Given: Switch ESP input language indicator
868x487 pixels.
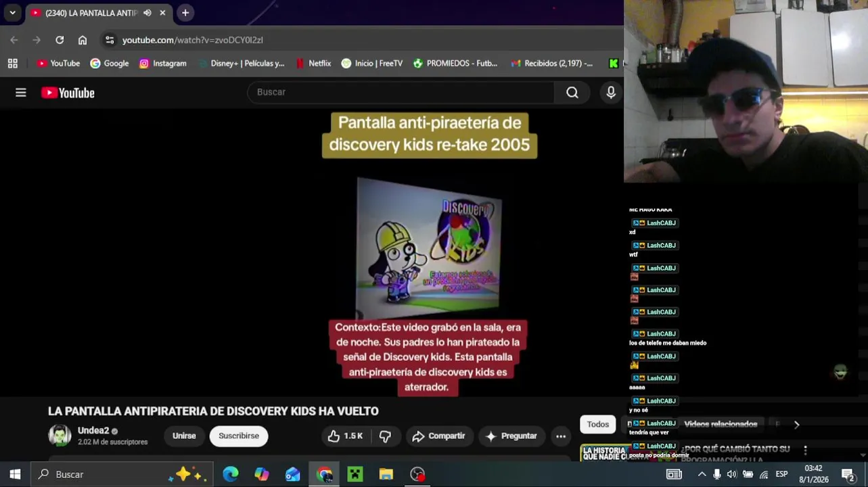Looking at the screenshot, I should click(781, 474).
